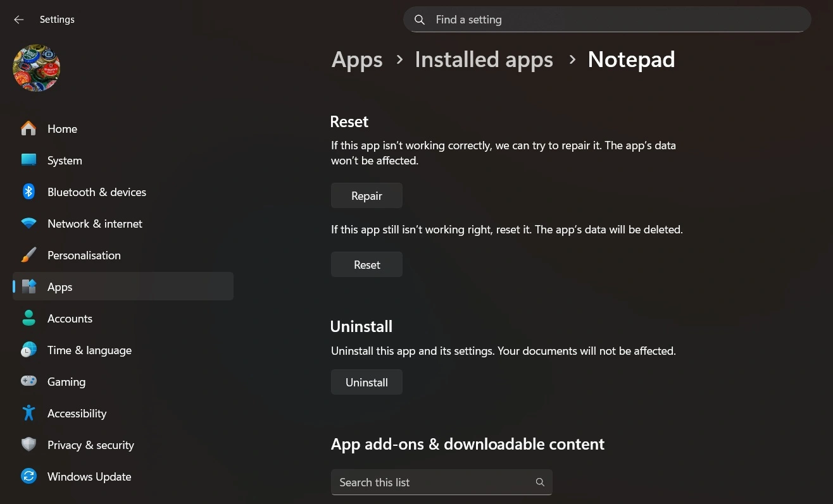Click the user profile picture
This screenshot has height=504, width=833.
tap(36, 68)
